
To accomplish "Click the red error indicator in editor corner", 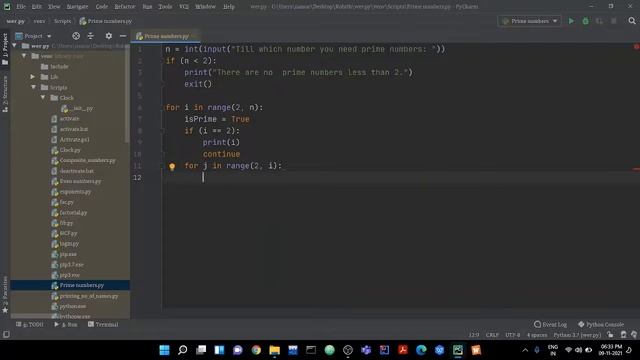I will pos(636,47).
